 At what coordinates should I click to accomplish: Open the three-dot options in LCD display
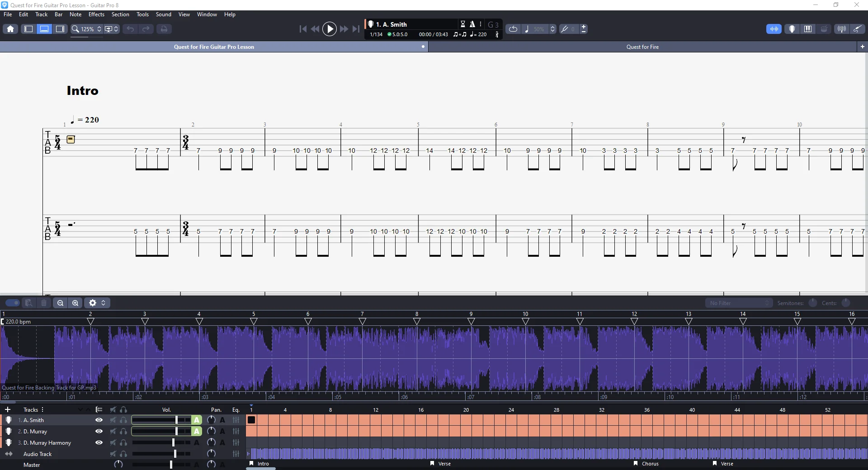[481, 24]
